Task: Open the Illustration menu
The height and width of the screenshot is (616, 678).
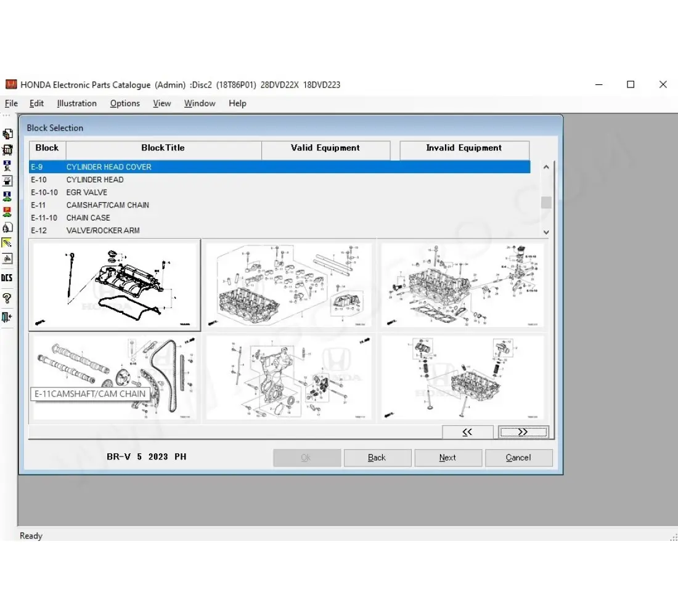Action: coord(77,103)
